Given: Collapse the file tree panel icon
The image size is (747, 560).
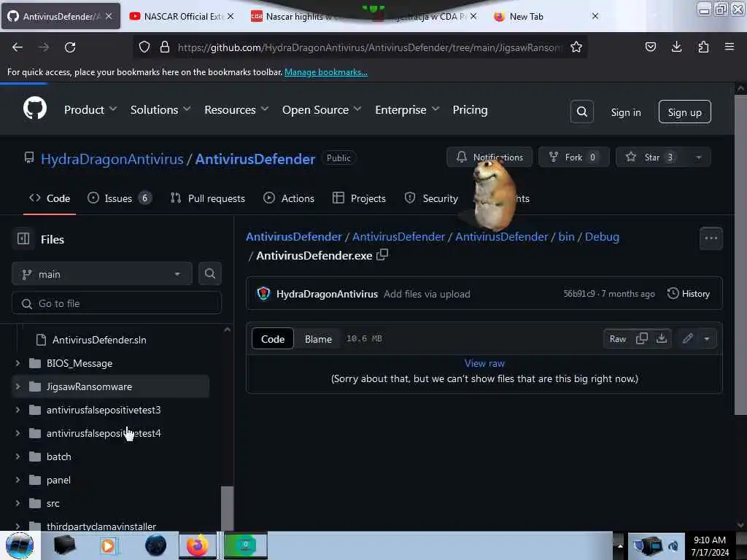Looking at the screenshot, I should 23,238.
